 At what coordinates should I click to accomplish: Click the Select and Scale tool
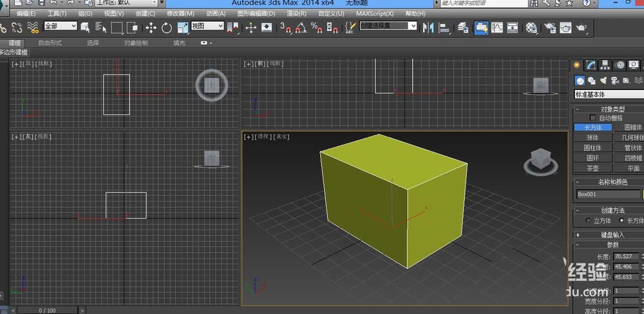182,27
